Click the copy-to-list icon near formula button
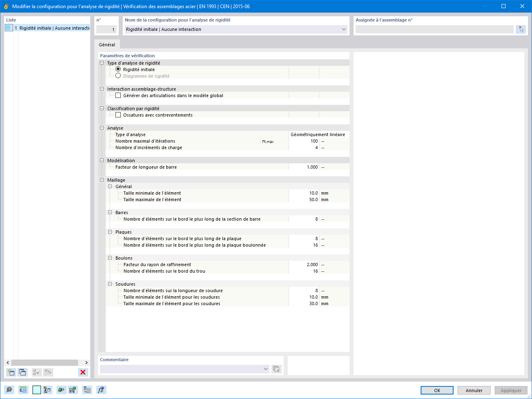Viewport: 532px width, 399px height. click(x=87, y=390)
